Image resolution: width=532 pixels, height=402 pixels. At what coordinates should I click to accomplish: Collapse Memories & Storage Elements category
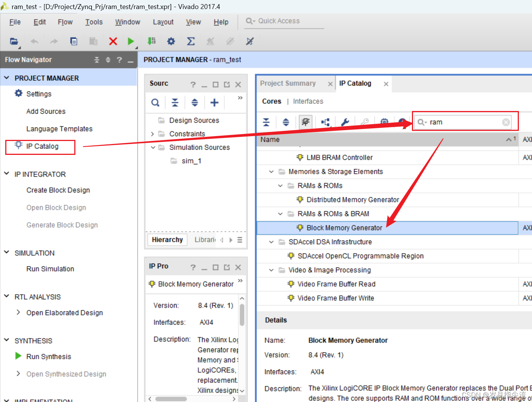coord(271,172)
